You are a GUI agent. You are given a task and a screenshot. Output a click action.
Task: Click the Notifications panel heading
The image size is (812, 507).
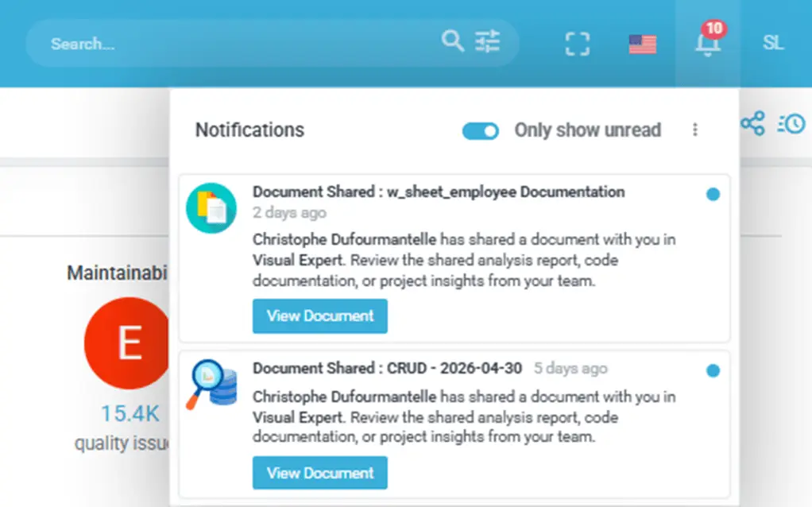[x=249, y=130]
